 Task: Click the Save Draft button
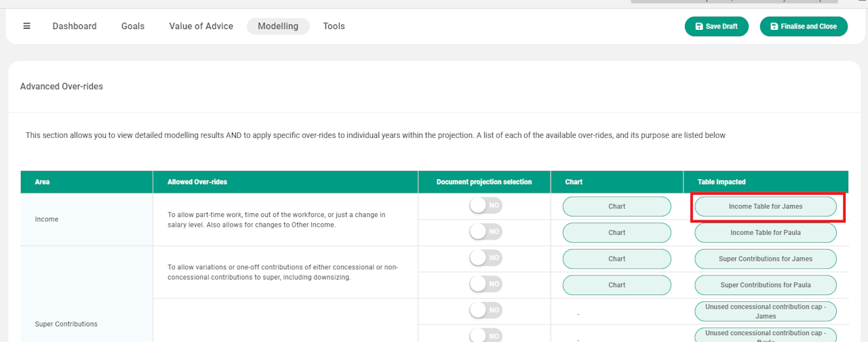[x=716, y=26]
